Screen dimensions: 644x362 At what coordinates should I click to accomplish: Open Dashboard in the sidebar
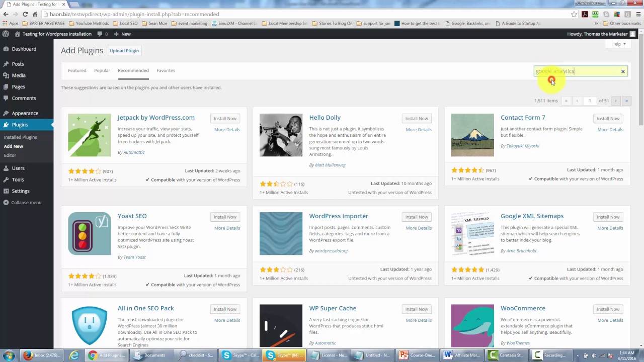pyautogui.click(x=24, y=49)
